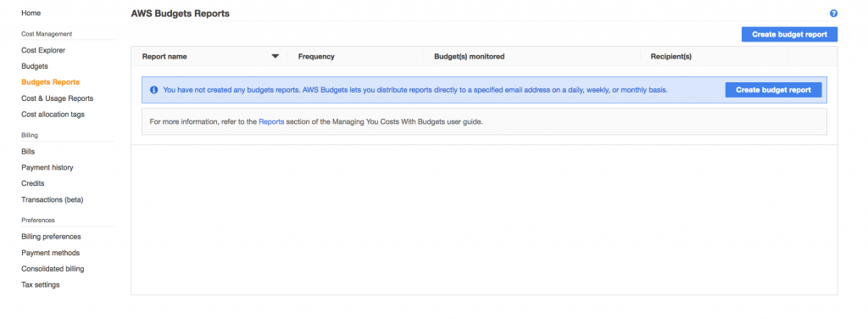The height and width of the screenshot is (319, 868).
Task: Select Budgets in sidebar
Action: 34,66
